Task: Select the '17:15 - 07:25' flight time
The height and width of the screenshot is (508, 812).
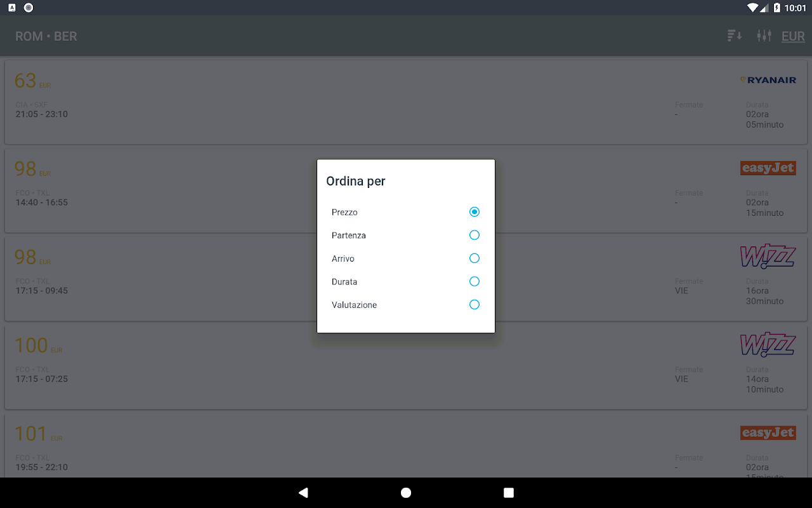Action: click(x=42, y=379)
